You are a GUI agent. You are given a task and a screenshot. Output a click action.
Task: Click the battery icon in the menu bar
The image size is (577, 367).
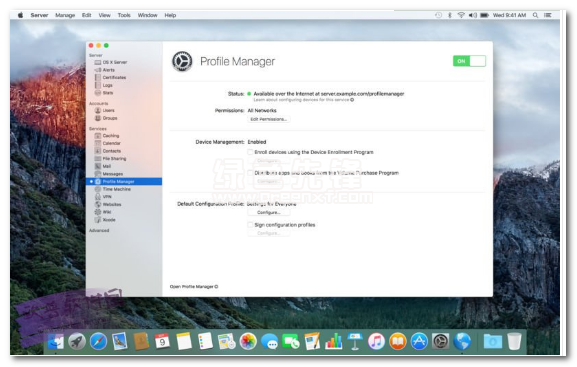(485, 15)
